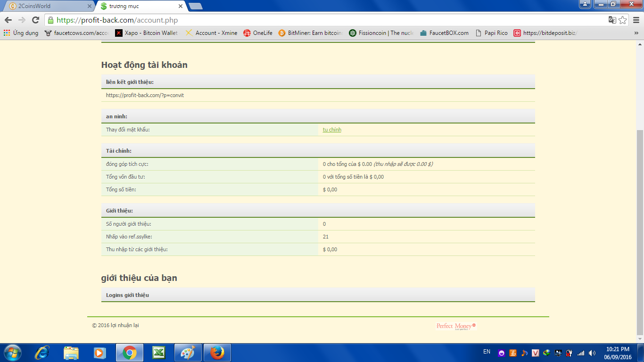Open the faucetcows.com bookmark
Viewport: 644px width, 362px height.
coord(77,33)
